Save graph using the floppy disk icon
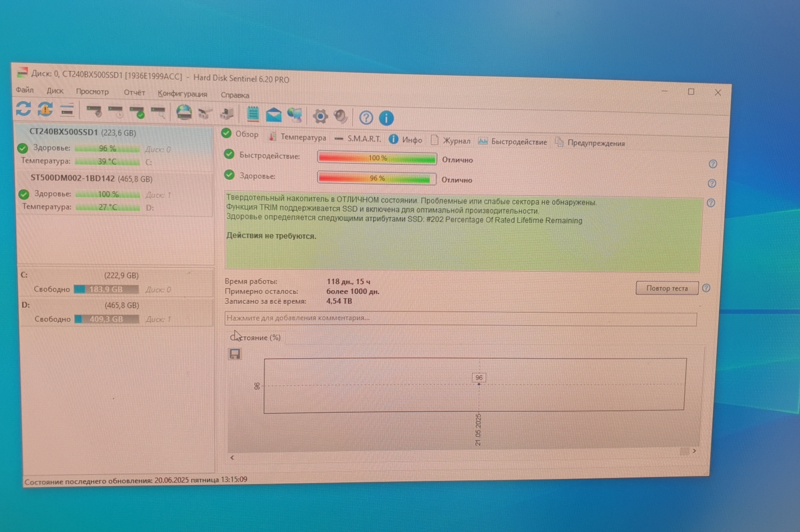The image size is (800, 532). coord(235,354)
